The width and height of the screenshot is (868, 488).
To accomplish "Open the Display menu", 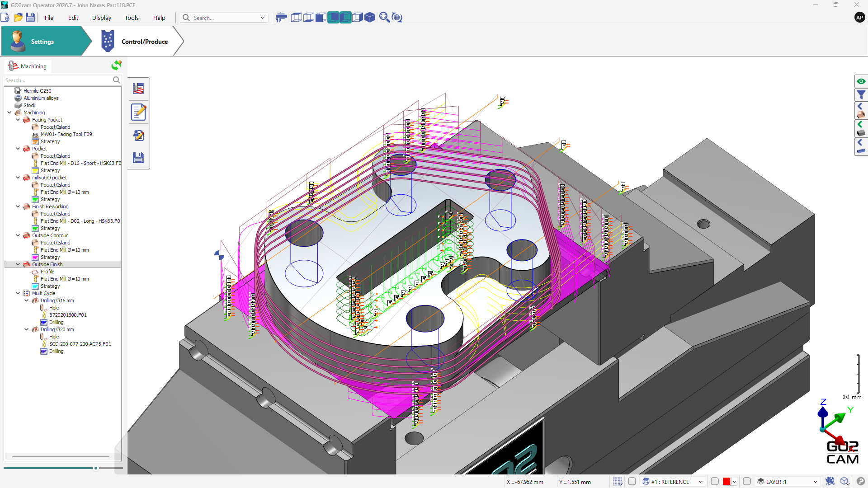I will point(102,18).
